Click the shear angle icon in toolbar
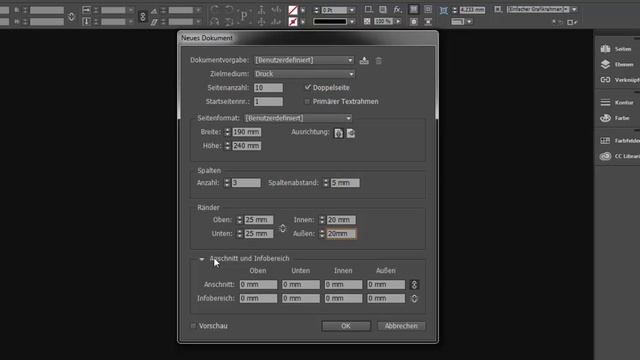 [x=154, y=22]
